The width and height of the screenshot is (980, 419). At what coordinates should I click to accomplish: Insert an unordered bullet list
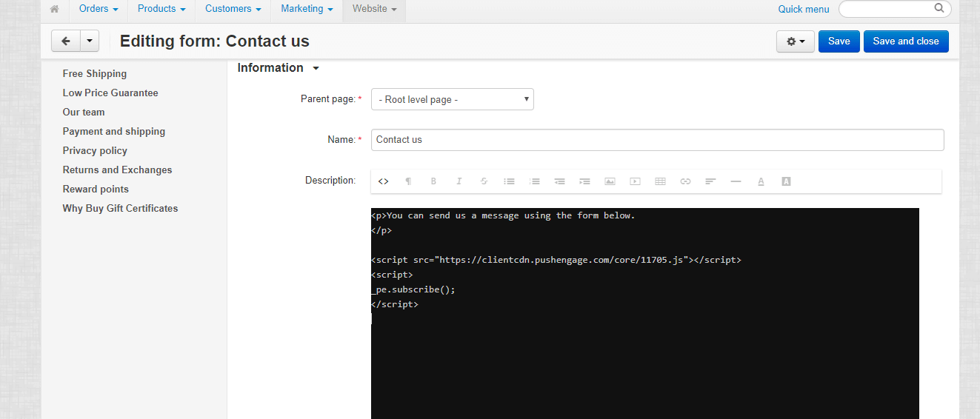coord(509,181)
